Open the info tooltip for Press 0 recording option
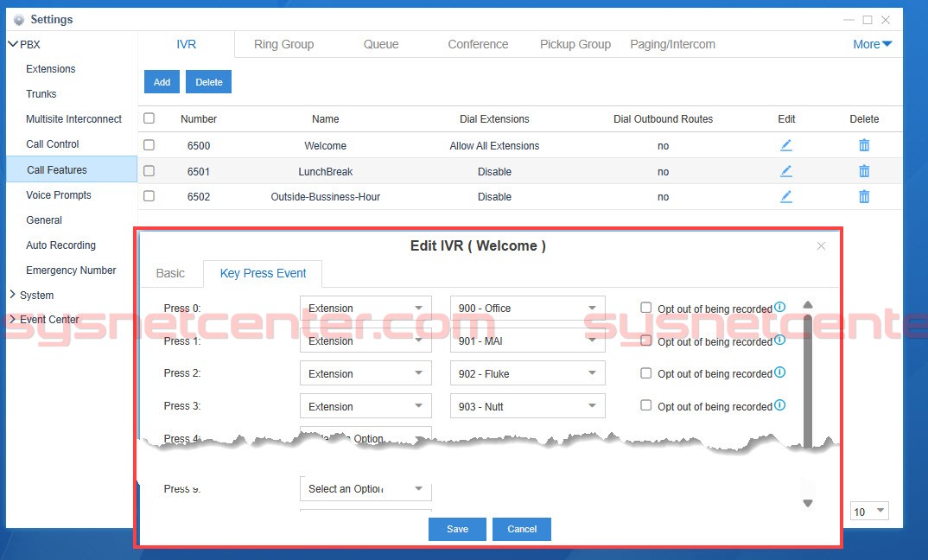The height and width of the screenshot is (560, 928). [x=779, y=307]
